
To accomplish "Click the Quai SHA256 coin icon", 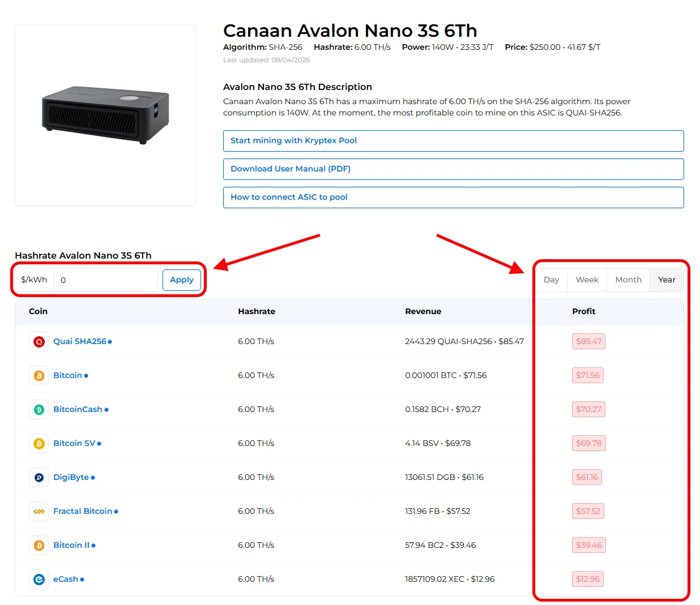I will click(39, 342).
